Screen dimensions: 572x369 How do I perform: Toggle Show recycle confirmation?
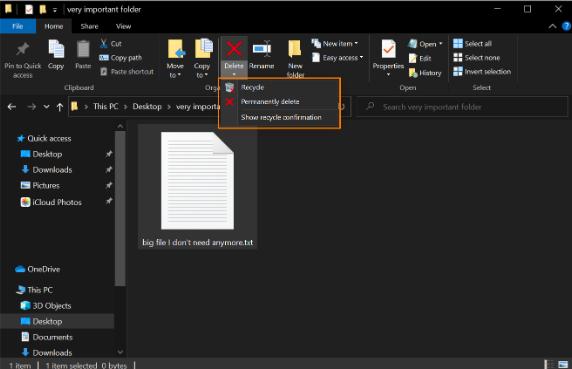tap(281, 117)
